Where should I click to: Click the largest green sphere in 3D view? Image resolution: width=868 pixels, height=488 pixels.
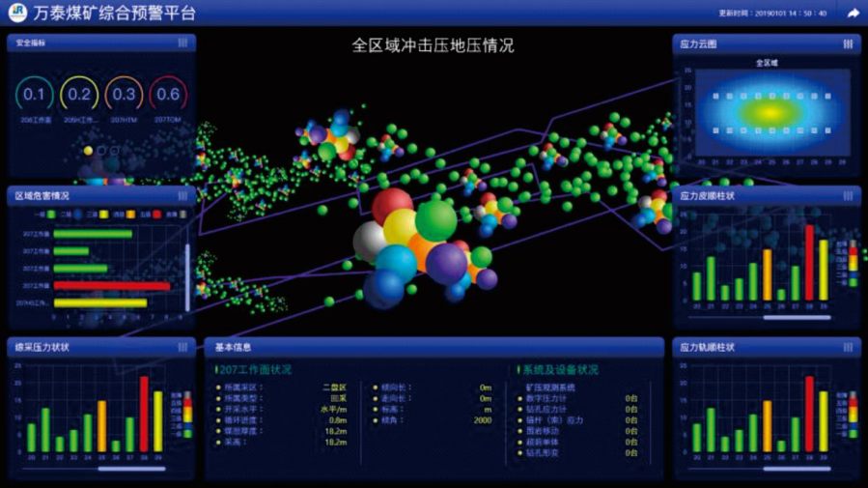[x=436, y=220]
